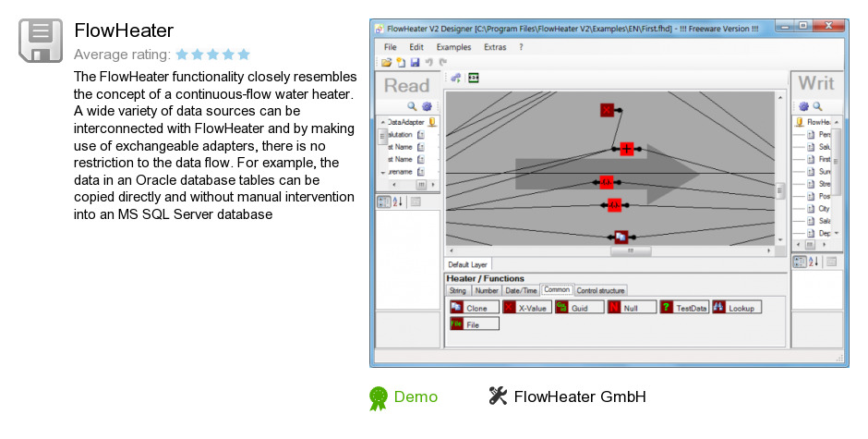This screenshot has width=868, height=439.
Task: Click the Read tree scroll down arrow
Action: point(382,173)
